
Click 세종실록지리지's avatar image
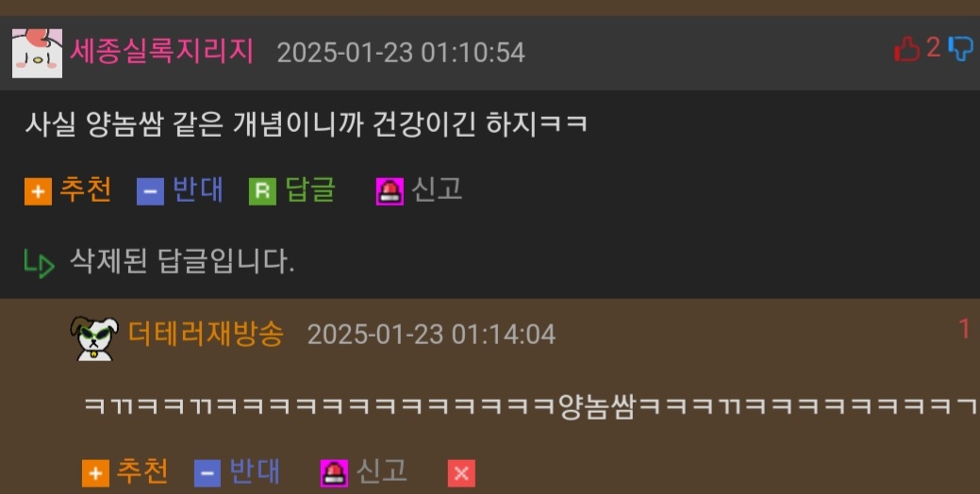pos(37,53)
